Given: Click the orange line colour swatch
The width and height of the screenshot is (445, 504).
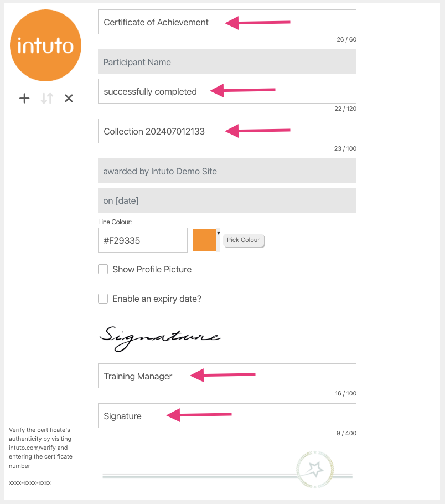Looking at the screenshot, I should 204,240.
